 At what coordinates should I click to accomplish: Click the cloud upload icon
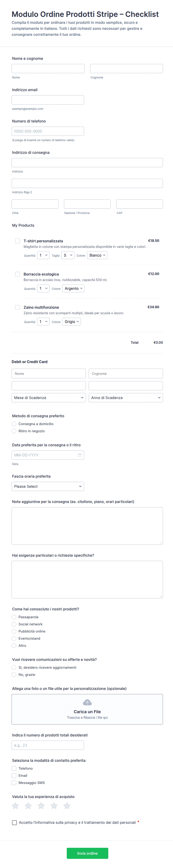[x=87, y=702]
